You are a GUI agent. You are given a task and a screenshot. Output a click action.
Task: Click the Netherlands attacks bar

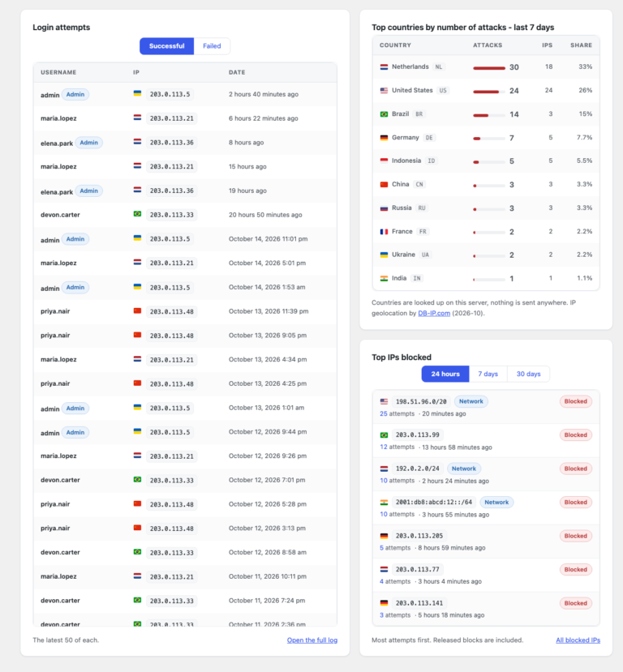pyautogui.click(x=489, y=68)
